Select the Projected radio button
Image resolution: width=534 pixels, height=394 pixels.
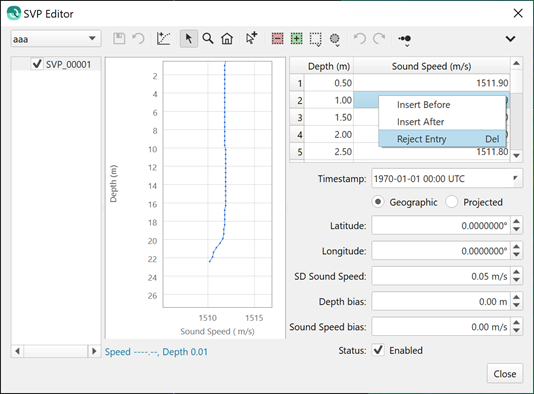tap(452, 202)
